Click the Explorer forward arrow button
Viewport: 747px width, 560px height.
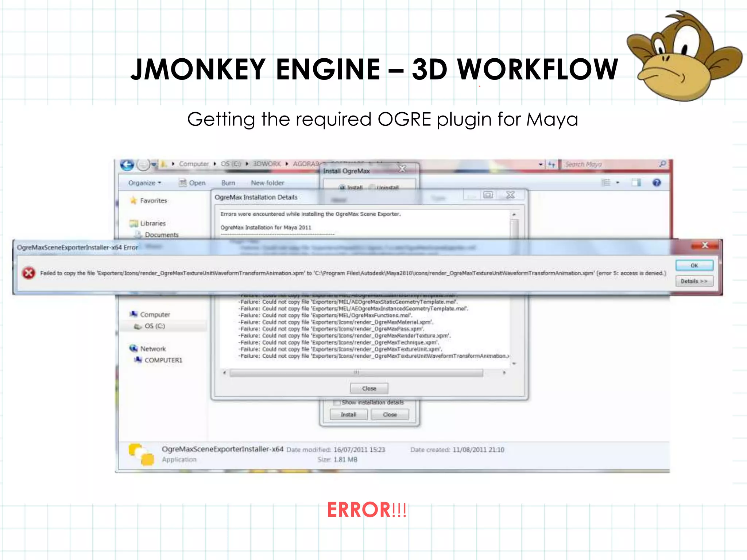143,165
